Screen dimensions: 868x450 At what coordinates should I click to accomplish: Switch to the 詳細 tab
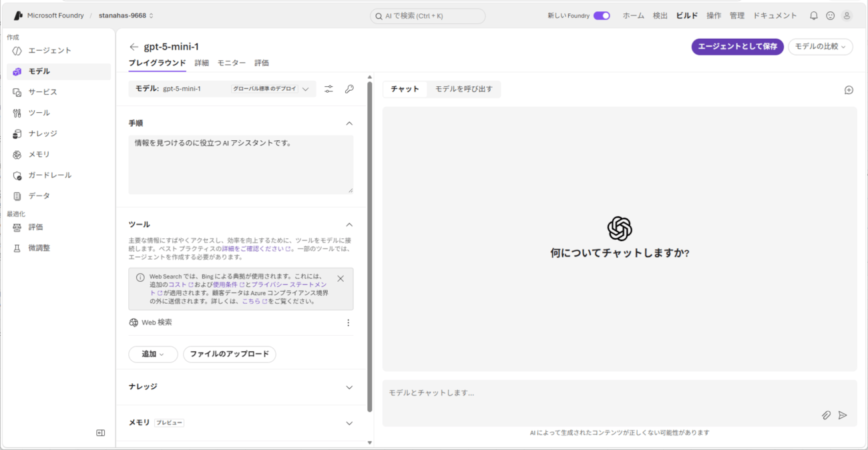pyautogui.click(x=202, y=63)
